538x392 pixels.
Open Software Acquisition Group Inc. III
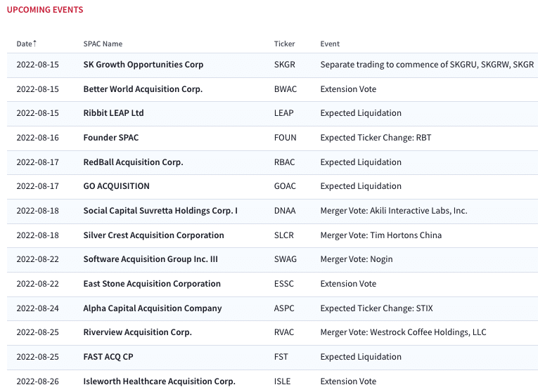point(150,259)
